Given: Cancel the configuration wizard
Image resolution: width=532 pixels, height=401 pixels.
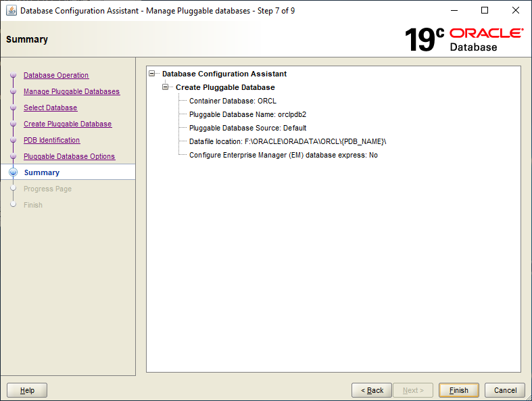Looking at the screenshot, I should coord(505,390).
